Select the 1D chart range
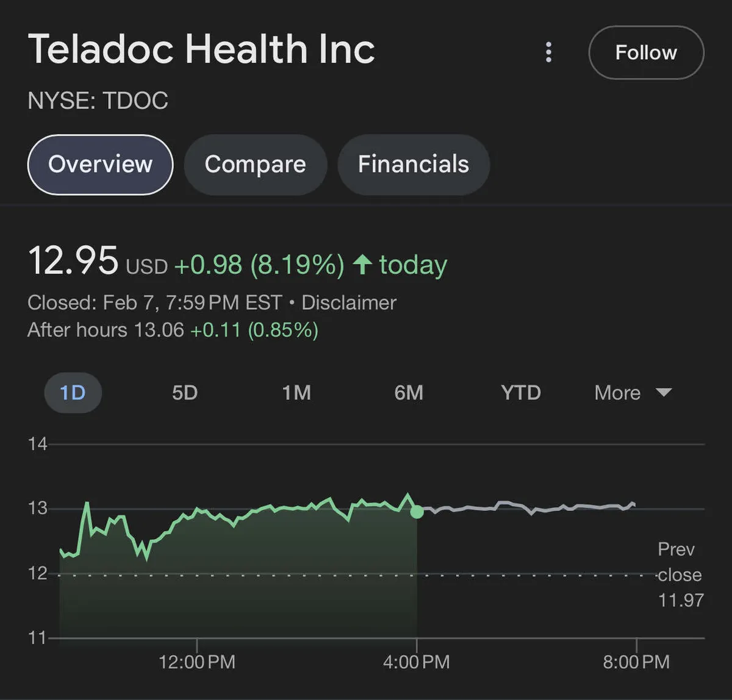 pos(73,393)
